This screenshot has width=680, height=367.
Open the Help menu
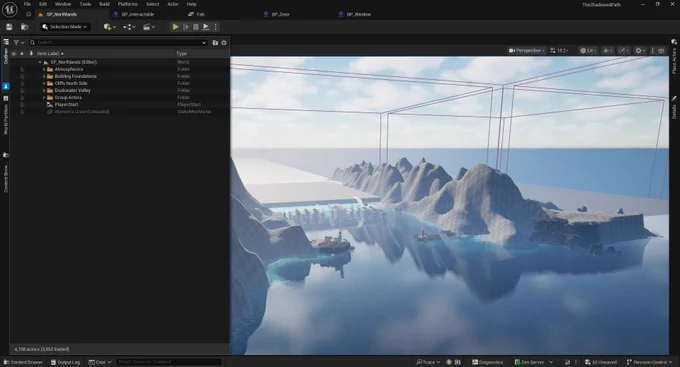(191, 4)
